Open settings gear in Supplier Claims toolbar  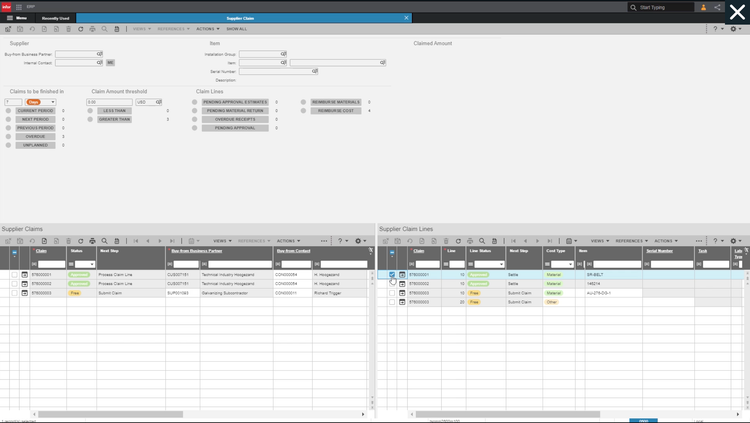[358, 241]
